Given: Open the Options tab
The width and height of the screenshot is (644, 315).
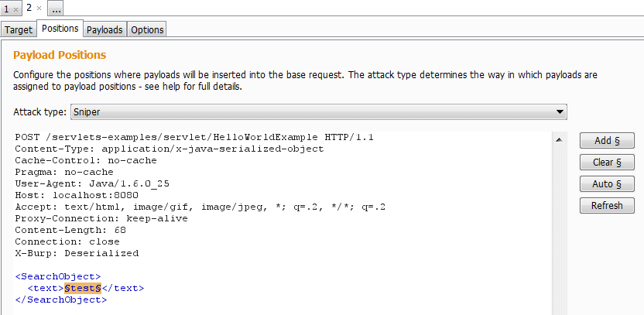Looking at the screenshot, I should pyautogui.click(x=147, y=29).
